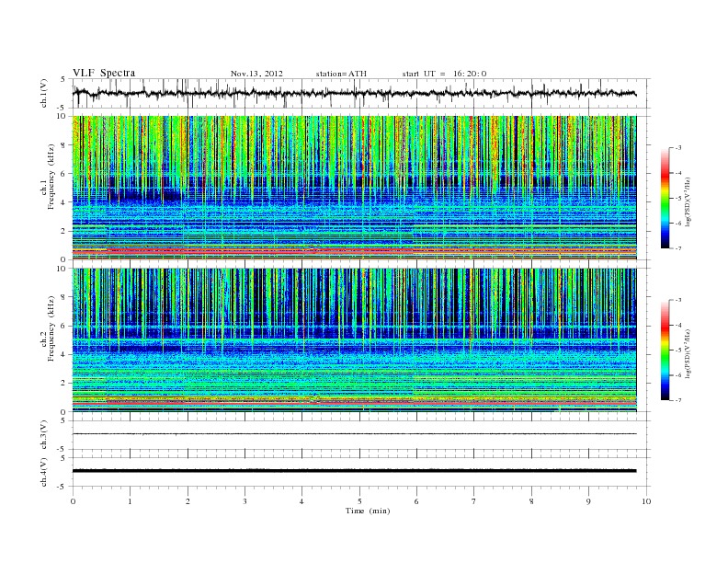
Task: Click the ch.1 waveform trace panel
Action: click(361, 93)
